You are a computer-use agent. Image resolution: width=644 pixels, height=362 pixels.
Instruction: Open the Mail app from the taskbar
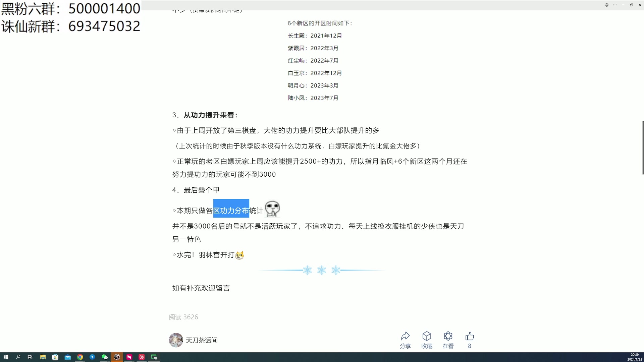(x=67, y=357)
